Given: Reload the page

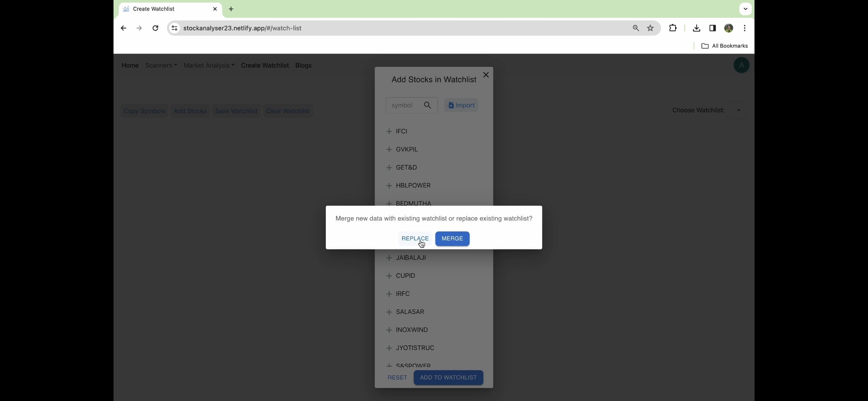Looking at the screenshot, I should point(155,28).
